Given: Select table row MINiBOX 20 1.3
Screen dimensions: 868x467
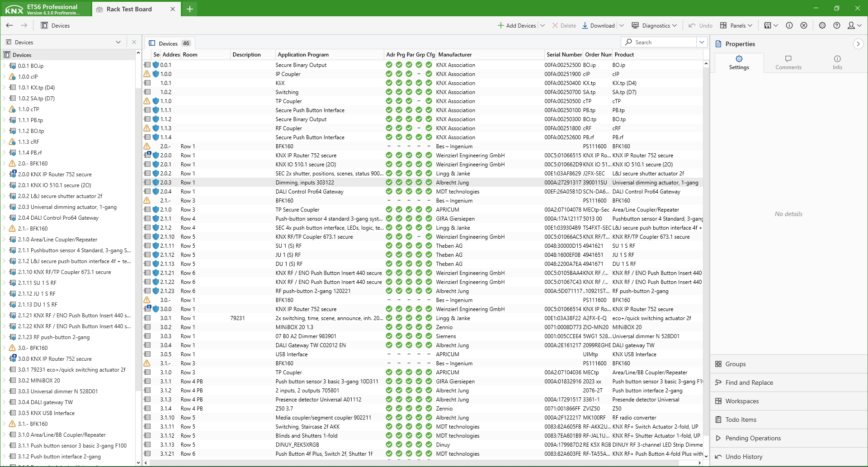Looking at the screenshot, I should pos(423,327).
